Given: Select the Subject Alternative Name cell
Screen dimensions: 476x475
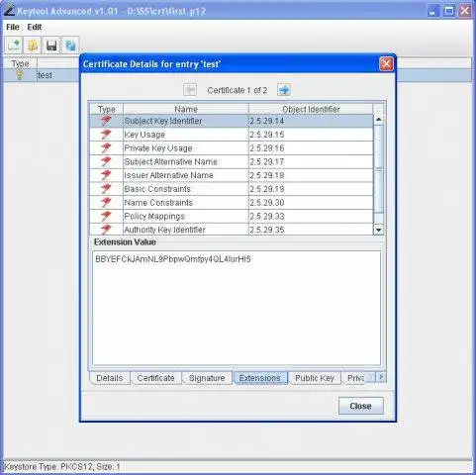Looking at the screenshot, I should (186, 161).
